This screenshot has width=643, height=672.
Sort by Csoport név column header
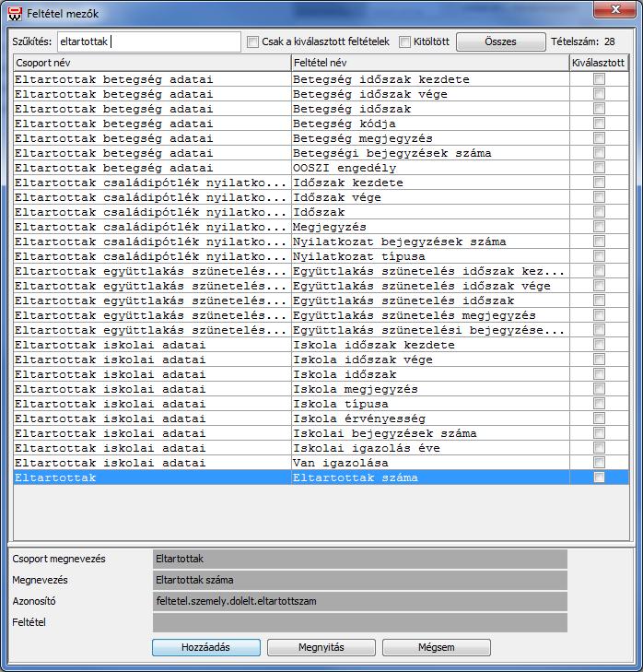(x=152, y=63)
